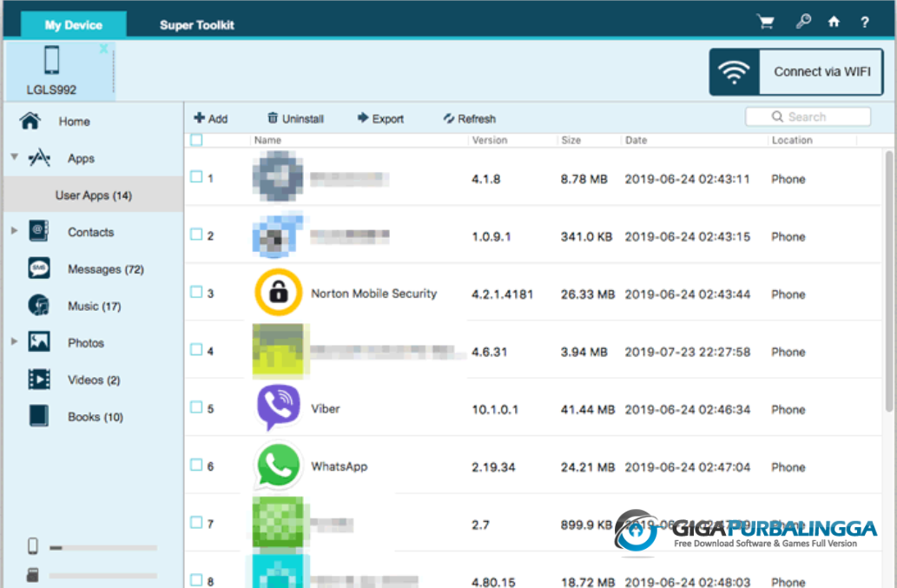This screenshot has width=897, height=588.
Task: Click phone storage usage bar
Action: coord(103,548)
